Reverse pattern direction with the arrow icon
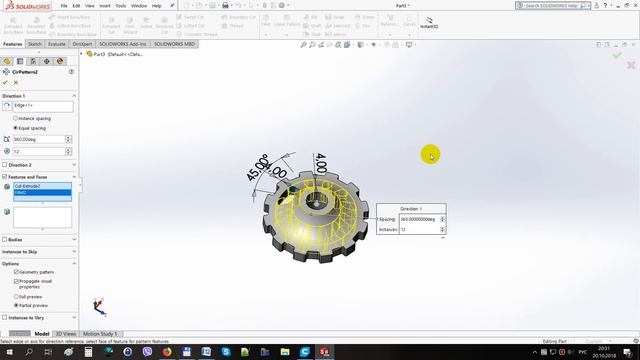Viewport: 640px width, 360px height. click(x=7, y=106)
